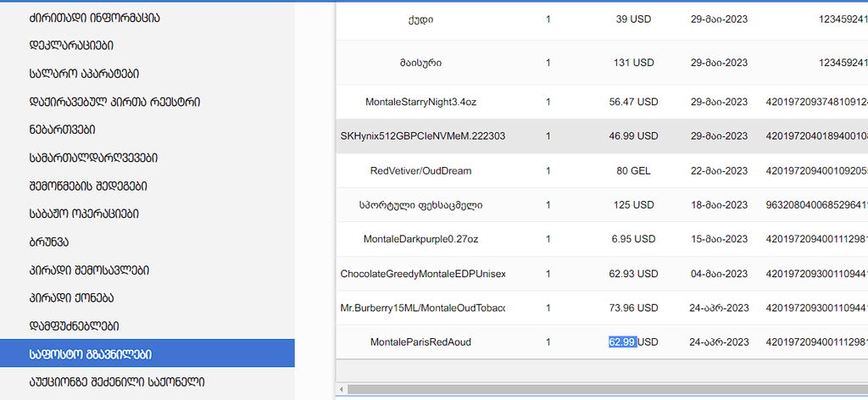Viewport: 868px width, 400px height.
Task: Open აუქციონზე შეძენილი საქონელი section
Action: 117,381
